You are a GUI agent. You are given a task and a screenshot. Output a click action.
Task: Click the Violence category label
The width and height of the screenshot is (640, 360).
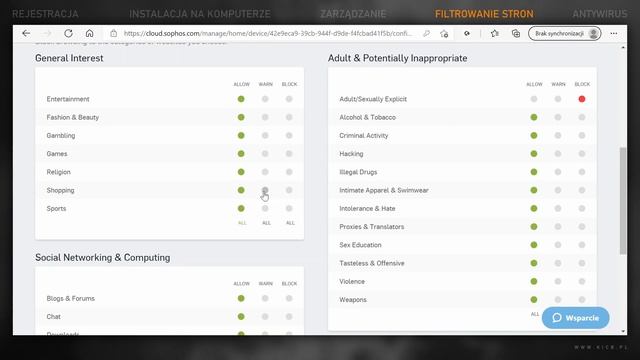pos(352,281)
